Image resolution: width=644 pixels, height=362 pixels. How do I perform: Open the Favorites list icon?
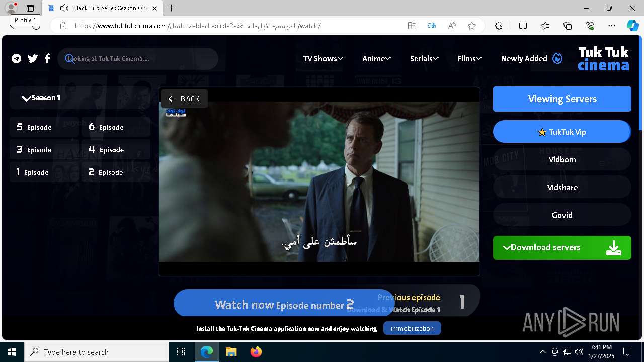pos(545,26)
